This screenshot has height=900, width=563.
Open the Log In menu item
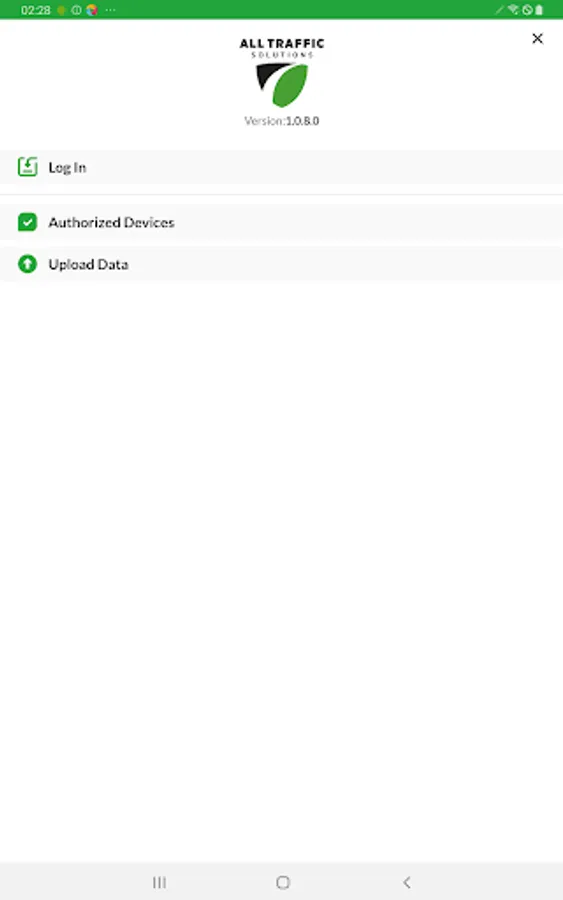pos(281,167)
